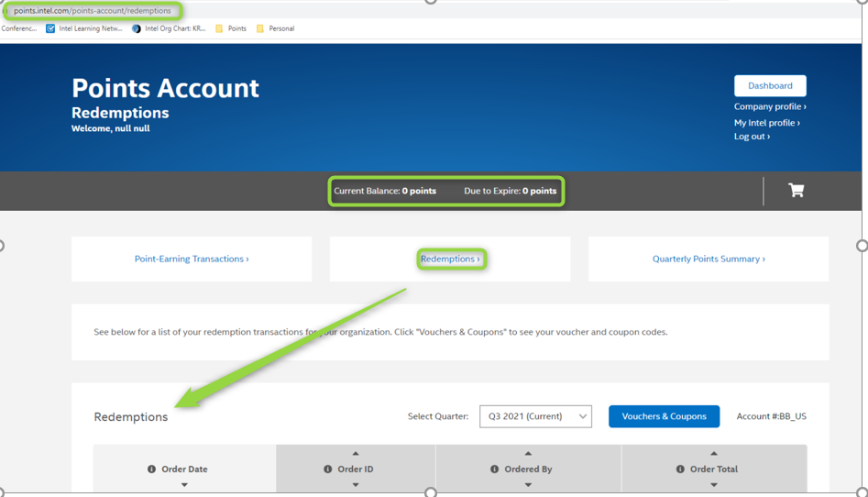Click the Ordered By column header
868x497 pixels.
528,469
